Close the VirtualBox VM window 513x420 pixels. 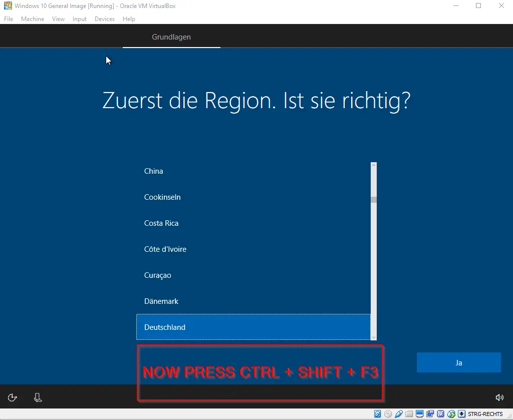click(501, 6)
